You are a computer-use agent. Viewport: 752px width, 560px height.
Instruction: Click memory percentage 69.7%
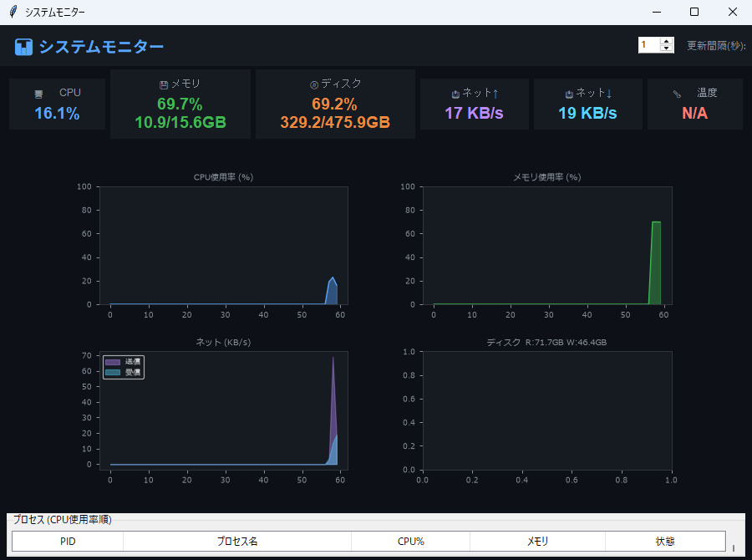(x=180, y=104)
